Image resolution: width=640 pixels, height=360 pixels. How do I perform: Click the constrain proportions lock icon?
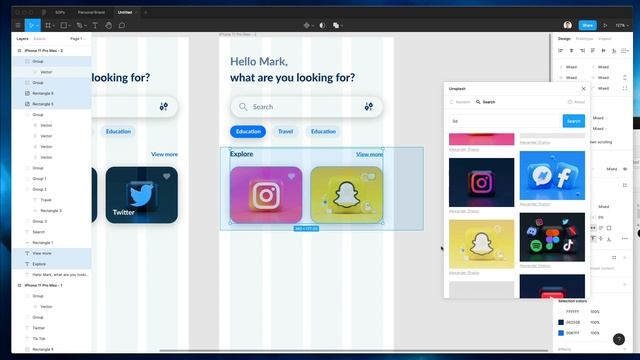pyautogui.click(x=624, y=77)
